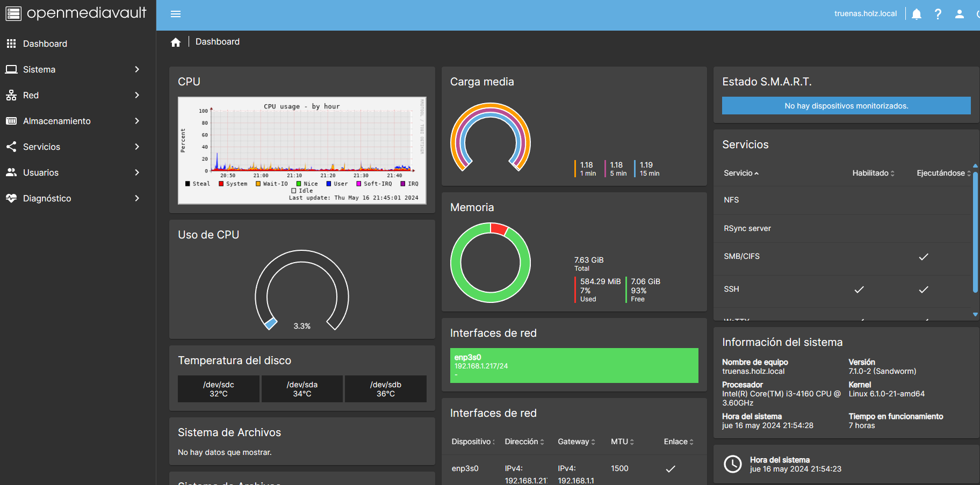Open the Red sidebar menu
Viewport: 980px width, 485px height.
coord(78,95)
